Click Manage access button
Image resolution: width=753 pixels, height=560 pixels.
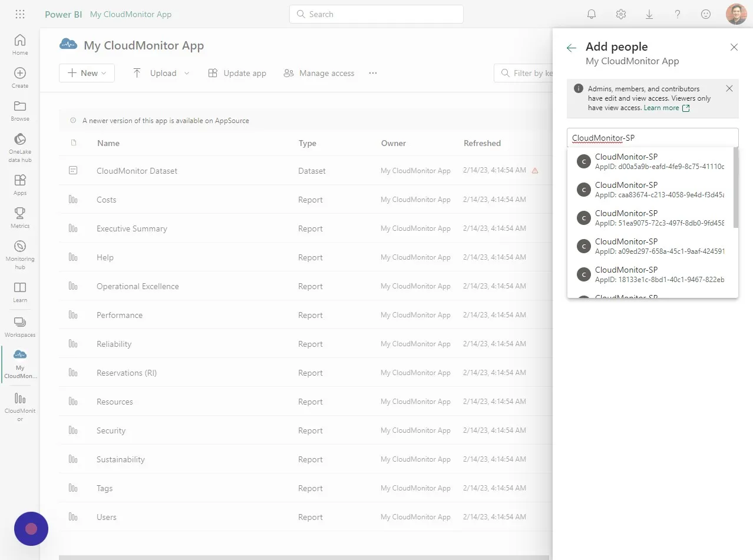tap(319, 73)
